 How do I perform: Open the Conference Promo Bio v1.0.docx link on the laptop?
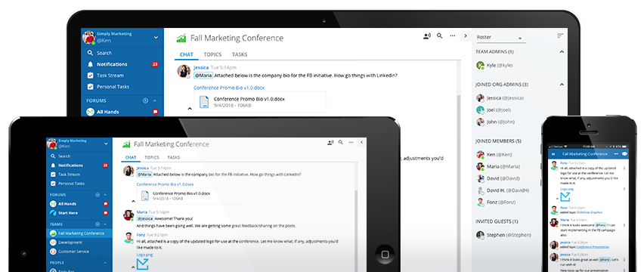point(229,88)
